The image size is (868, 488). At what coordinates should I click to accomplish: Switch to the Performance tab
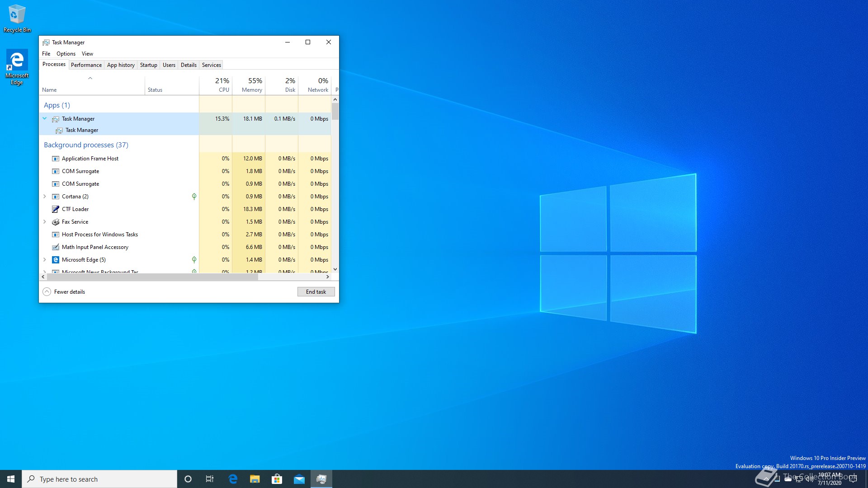[x=86, y=65]
